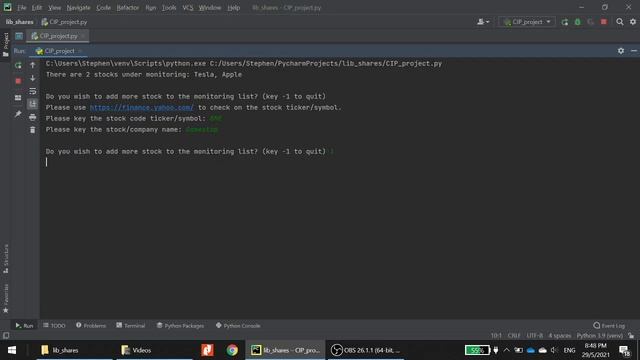
Task: Toggle the Run tool window button
Action: 24,325
